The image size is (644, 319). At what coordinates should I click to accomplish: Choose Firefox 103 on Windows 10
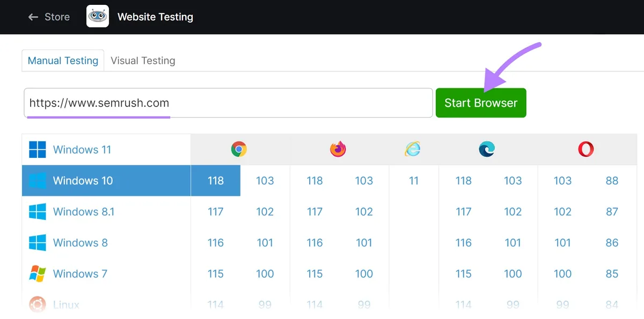tap(364, 180)
